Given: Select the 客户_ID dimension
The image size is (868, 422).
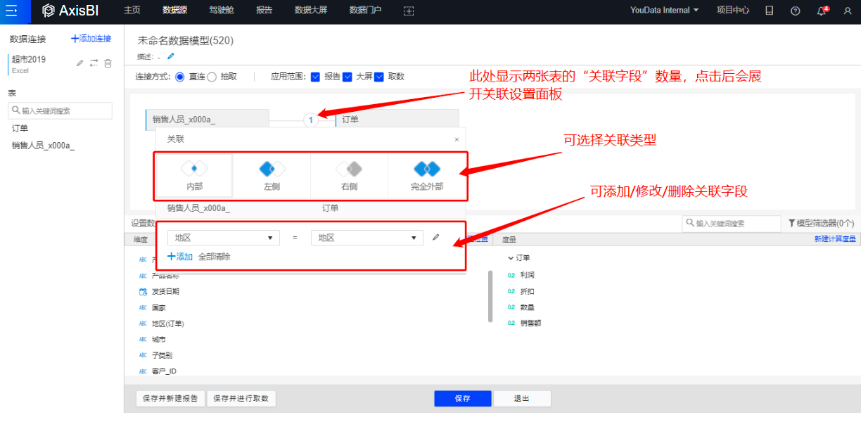Looking at the screenshot, I should pyautogui.click(x=164, y=371).
